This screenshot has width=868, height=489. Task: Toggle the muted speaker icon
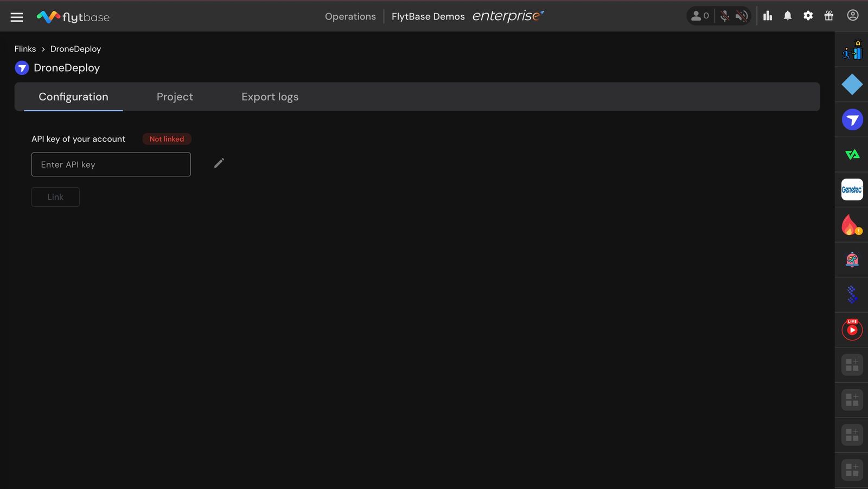(x=742, y=16)
